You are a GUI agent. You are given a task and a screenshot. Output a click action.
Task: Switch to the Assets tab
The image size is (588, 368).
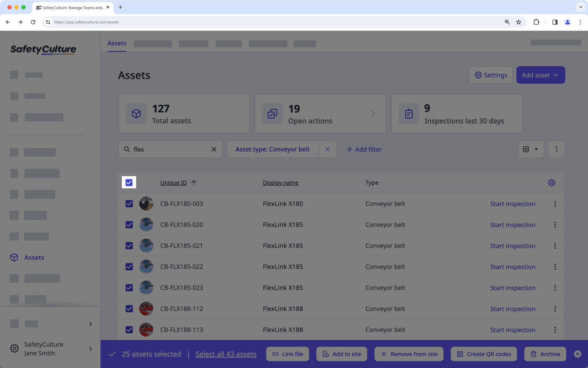[117, 43]
